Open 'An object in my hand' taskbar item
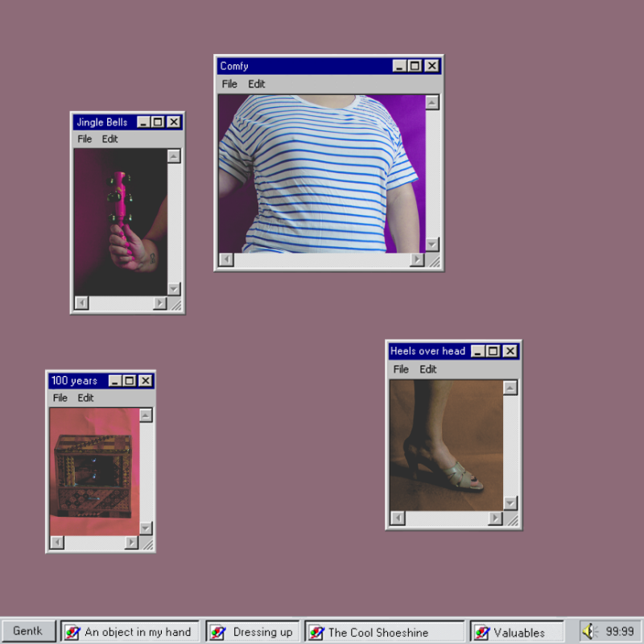644x644 pixels. pos(130,632)
